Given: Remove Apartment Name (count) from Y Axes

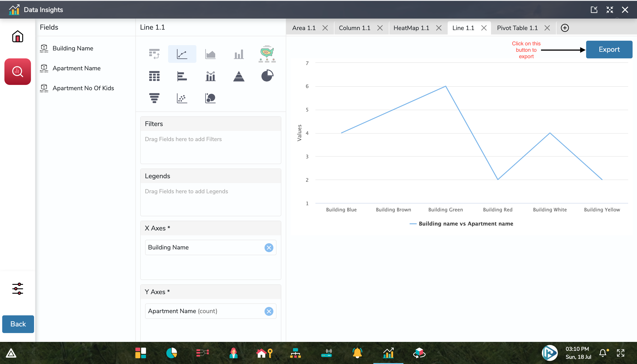Looking at the screenshot, I should coord(269,311).
